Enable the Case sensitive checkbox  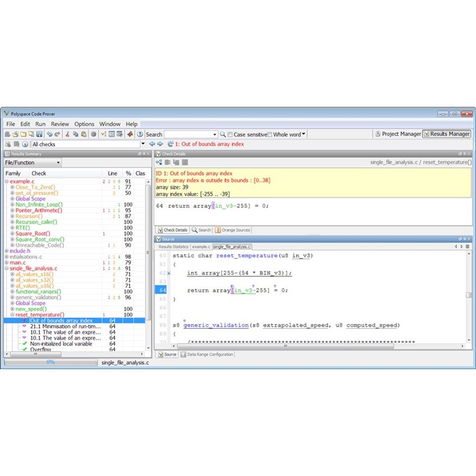pyautogui.click(x=230, y=134)
